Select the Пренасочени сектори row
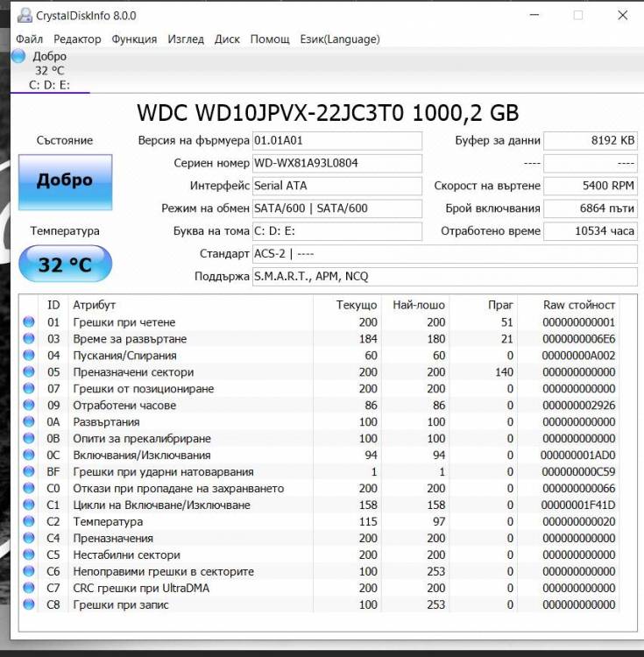 320,371
